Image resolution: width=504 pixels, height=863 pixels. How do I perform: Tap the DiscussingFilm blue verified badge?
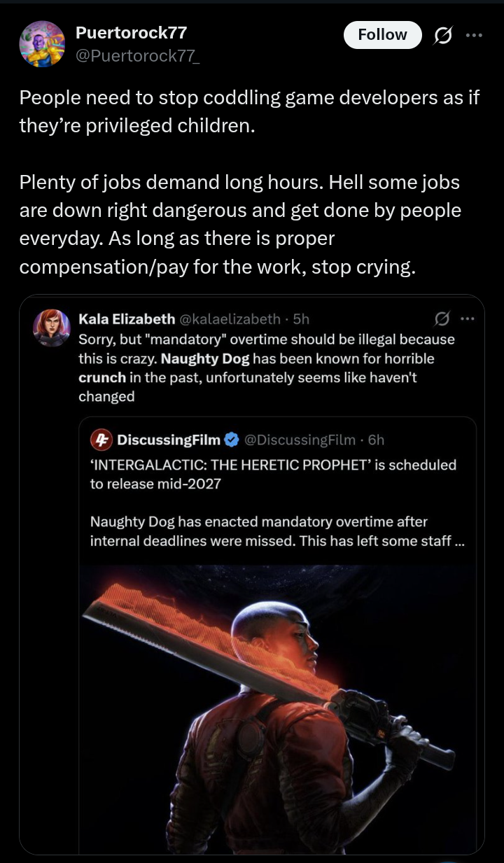coord(231,440)
